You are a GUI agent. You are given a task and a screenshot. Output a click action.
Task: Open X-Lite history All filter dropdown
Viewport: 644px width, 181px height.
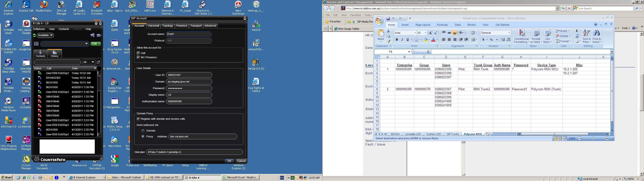coord(89,62)
